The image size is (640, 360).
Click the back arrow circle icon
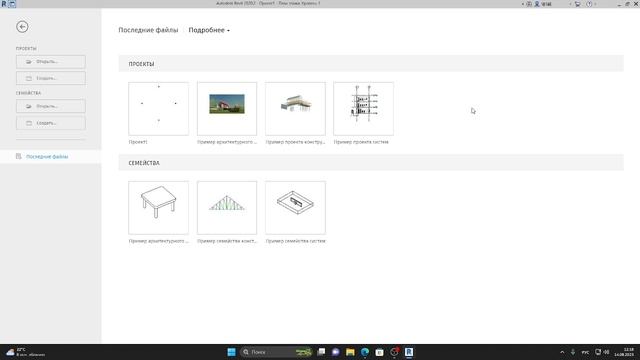tap(22, 27)
